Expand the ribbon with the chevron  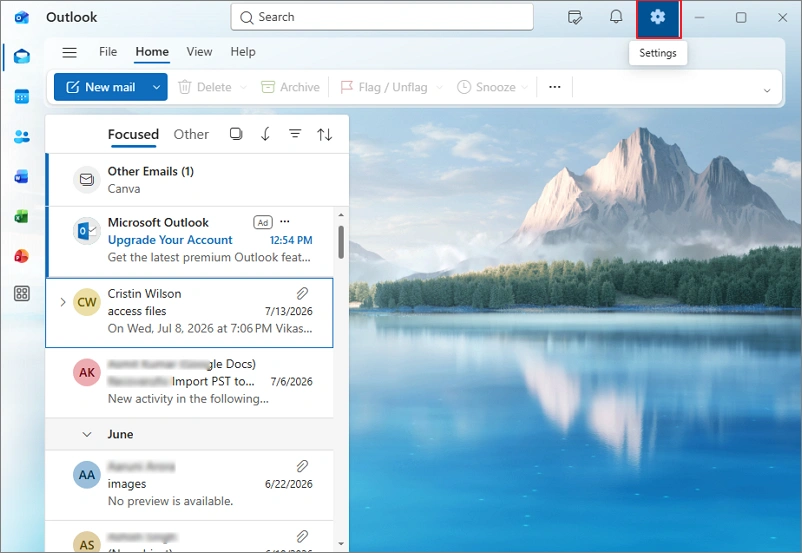click(x=767, y=91)
